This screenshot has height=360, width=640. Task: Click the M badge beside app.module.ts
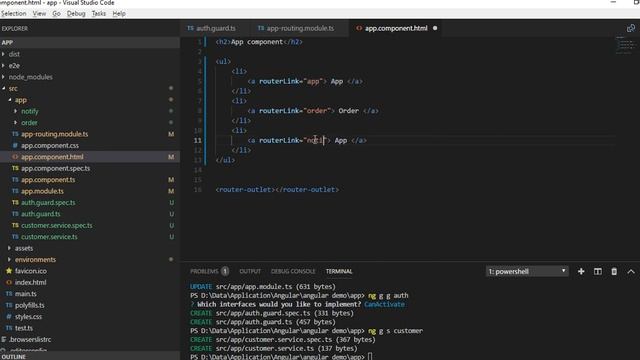[171, 191]
